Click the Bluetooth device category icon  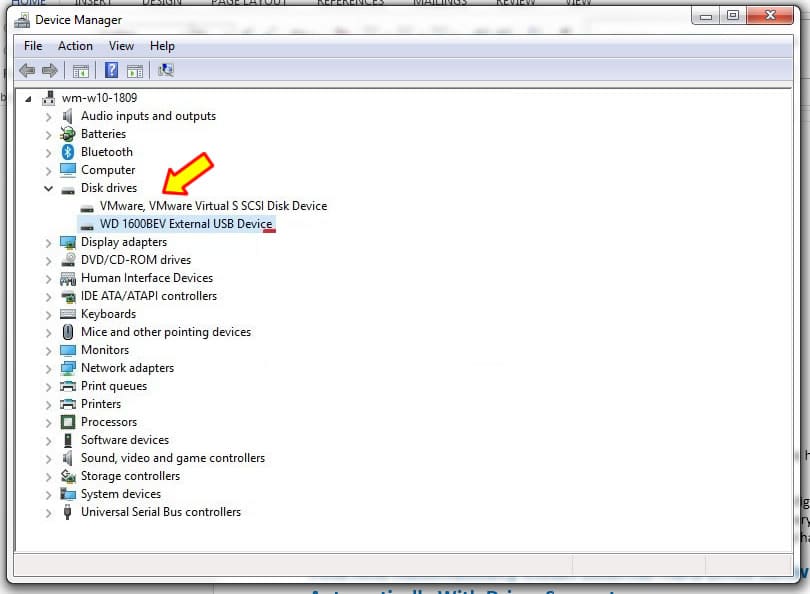[68, 152]
